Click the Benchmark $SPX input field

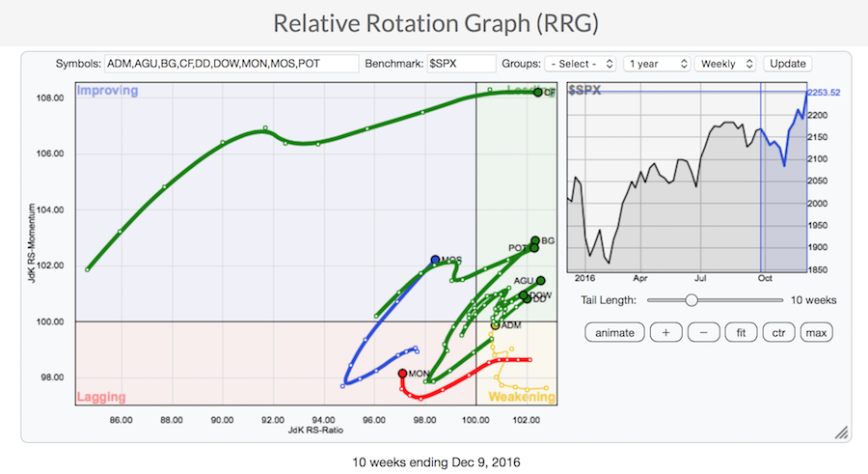click(x=461, y=64)
